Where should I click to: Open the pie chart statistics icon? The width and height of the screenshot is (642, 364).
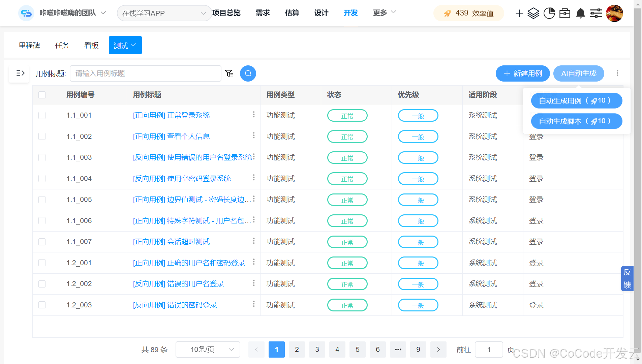point(549,13)
